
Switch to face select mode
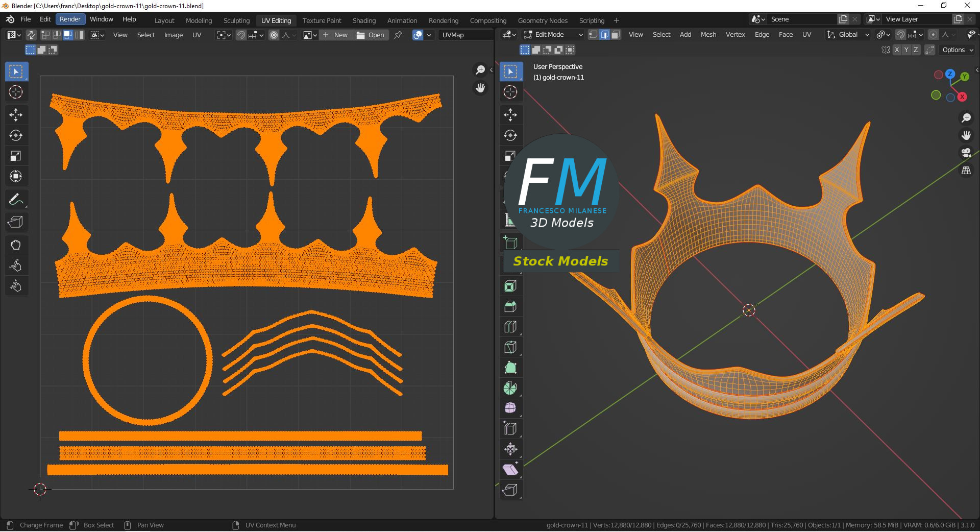[616, 35]
